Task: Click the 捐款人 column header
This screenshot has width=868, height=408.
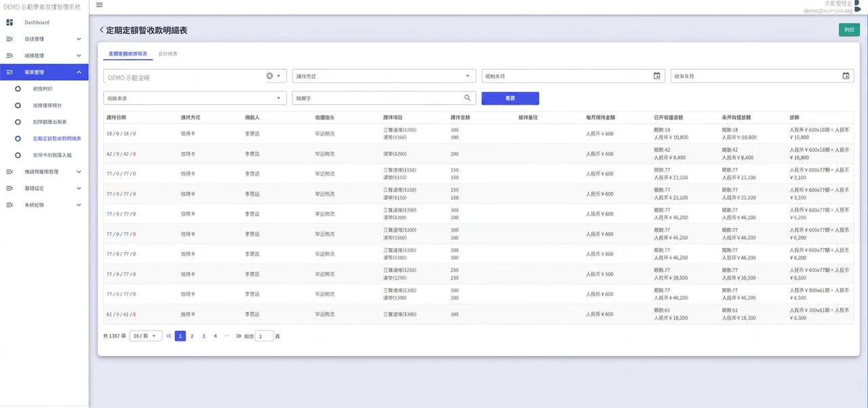Action: [x=252, y=117]
